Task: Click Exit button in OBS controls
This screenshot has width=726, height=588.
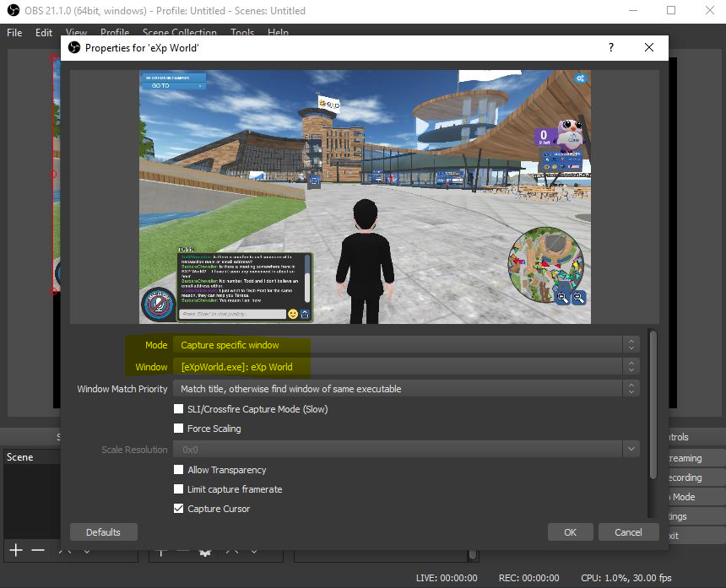Action: 696,536
